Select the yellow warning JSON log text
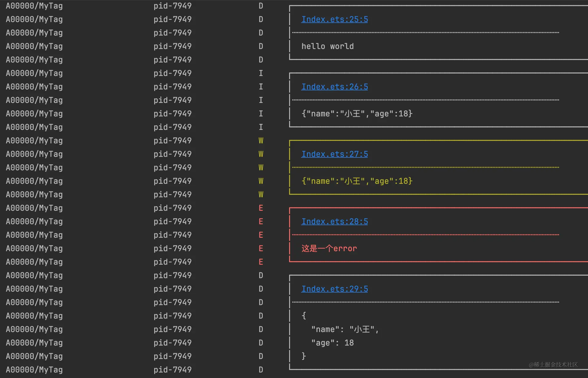 pyautogui.click(x=357, y=181)
